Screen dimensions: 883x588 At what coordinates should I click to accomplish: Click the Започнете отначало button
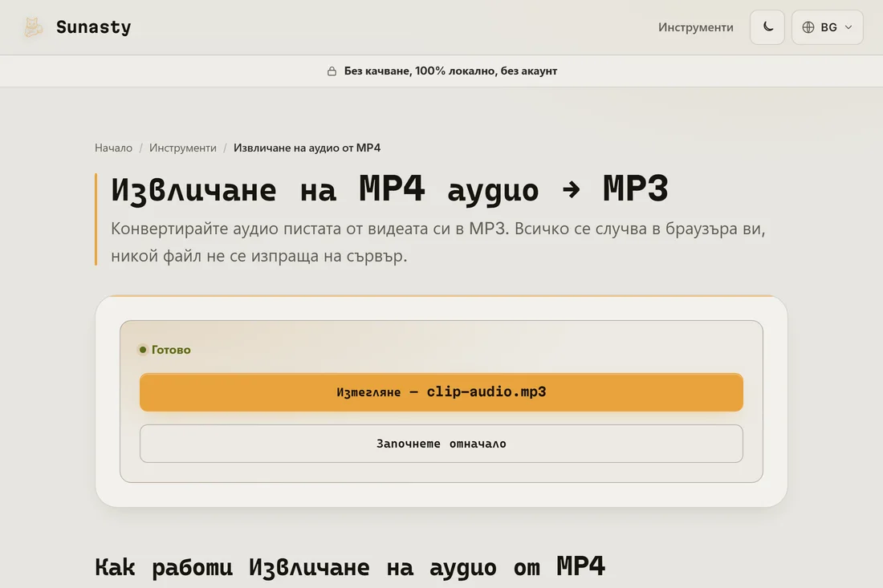tap(441, 444)
